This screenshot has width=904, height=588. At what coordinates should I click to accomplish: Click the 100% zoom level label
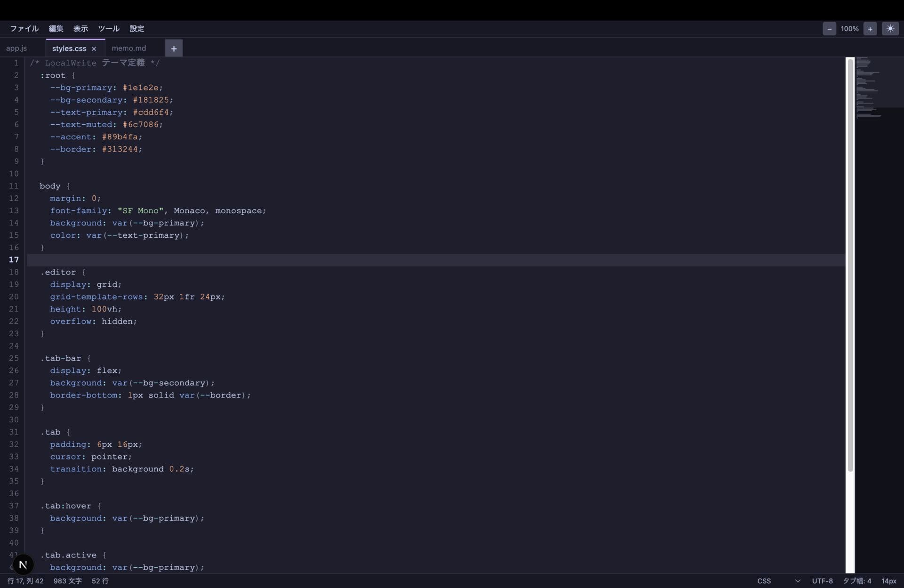click(x=849, y=29)
